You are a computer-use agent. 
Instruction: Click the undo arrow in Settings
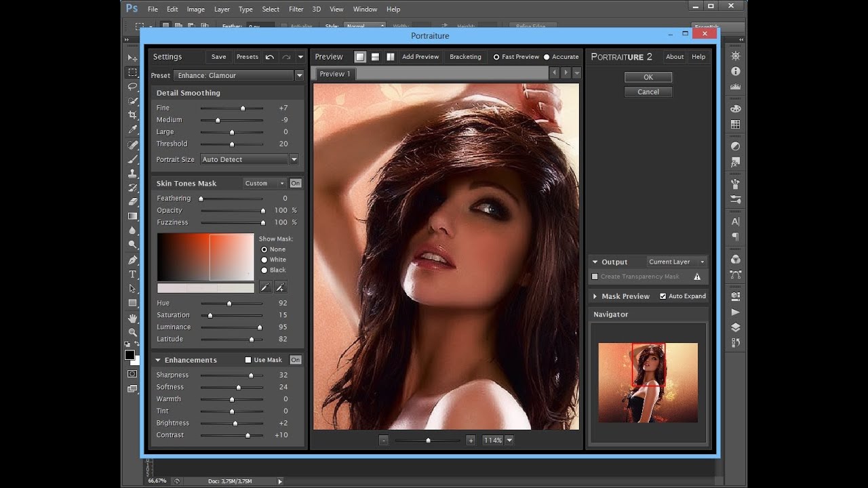pyautogui.click(x=270, y=57)
